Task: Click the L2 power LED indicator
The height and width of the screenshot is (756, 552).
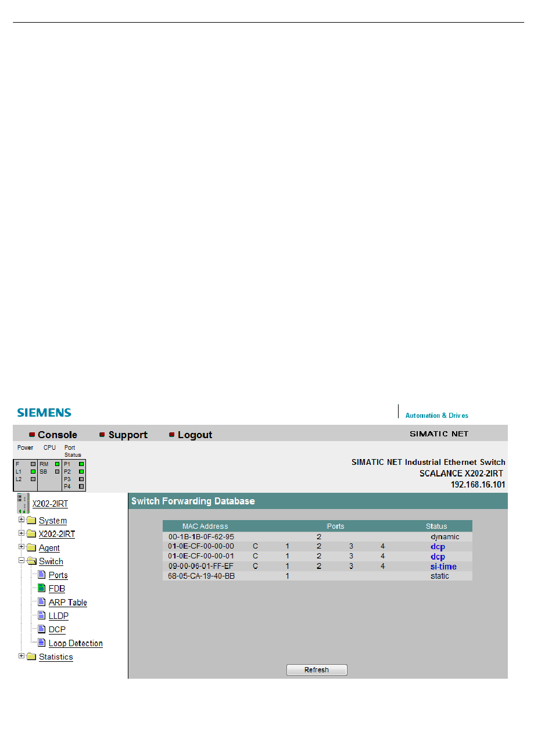Action: point(33,479)
